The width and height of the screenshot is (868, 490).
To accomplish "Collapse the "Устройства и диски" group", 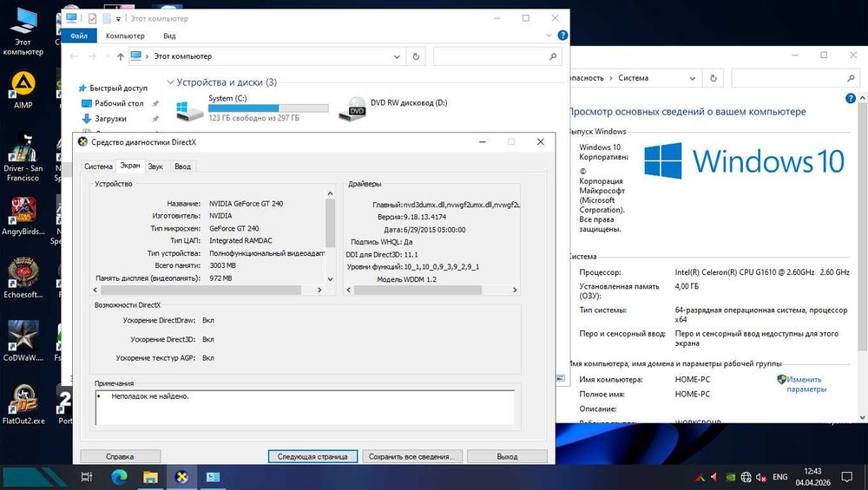I will 170,82.
